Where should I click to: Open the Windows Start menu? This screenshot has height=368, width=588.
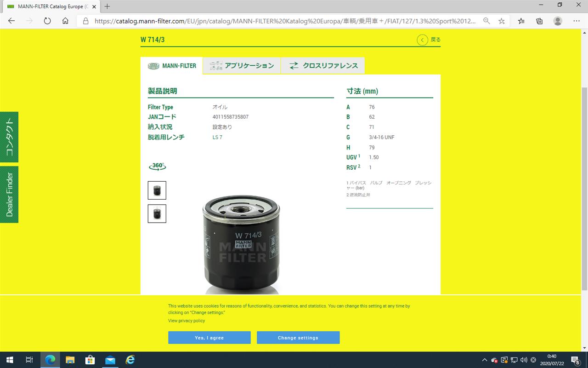tap(9, 360)
